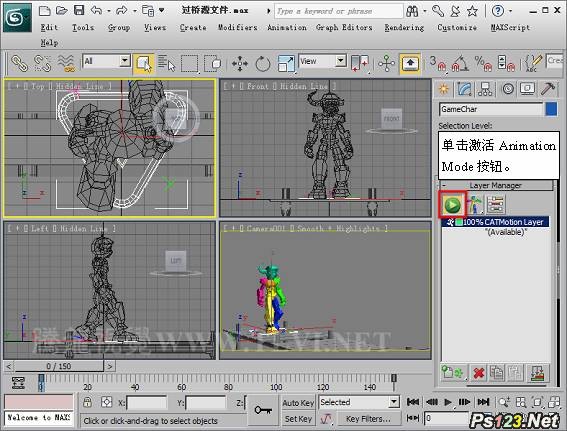
Task: Collapse the Layer Manager rollout
Action: tap(495, 185)
